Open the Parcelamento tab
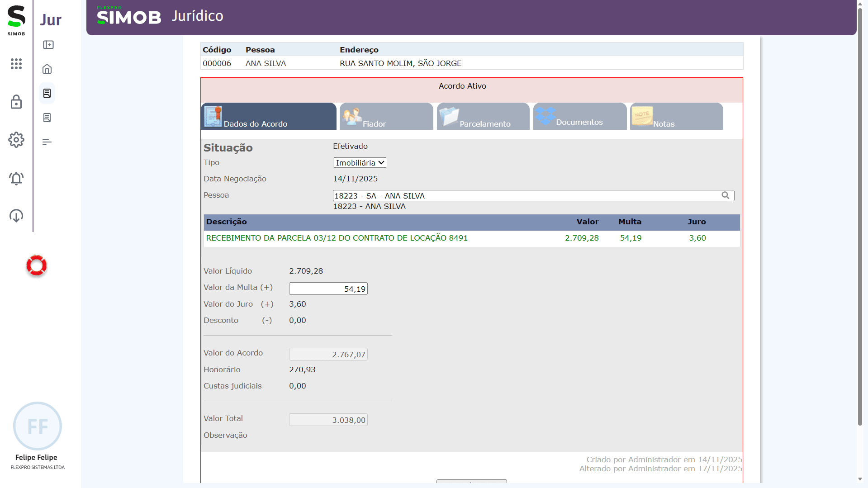The height and width of the screenshot is (488, 868). pyautogui.click(x=483, y=117)
